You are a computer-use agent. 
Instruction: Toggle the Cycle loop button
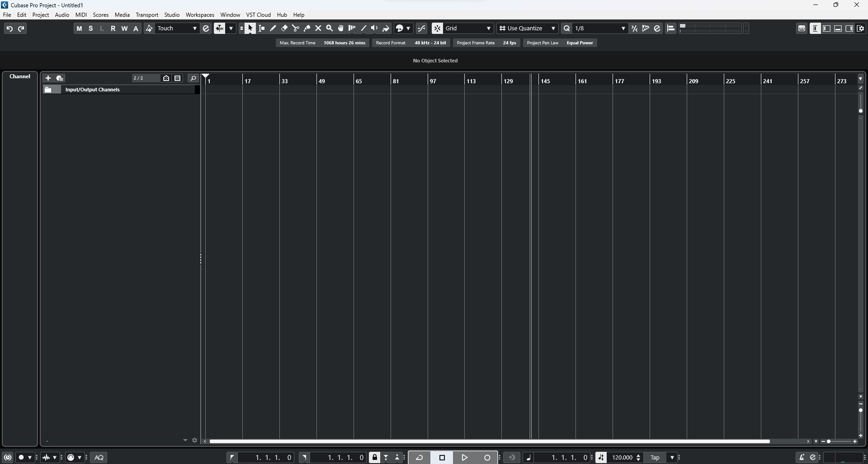pyautogui.click(x=420, y=458)
